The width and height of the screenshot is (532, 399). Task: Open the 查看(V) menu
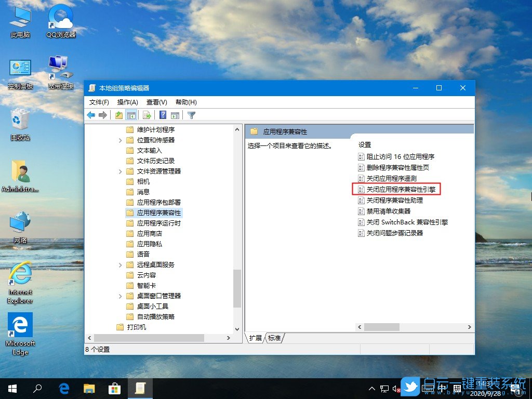[x=156, y=102]
